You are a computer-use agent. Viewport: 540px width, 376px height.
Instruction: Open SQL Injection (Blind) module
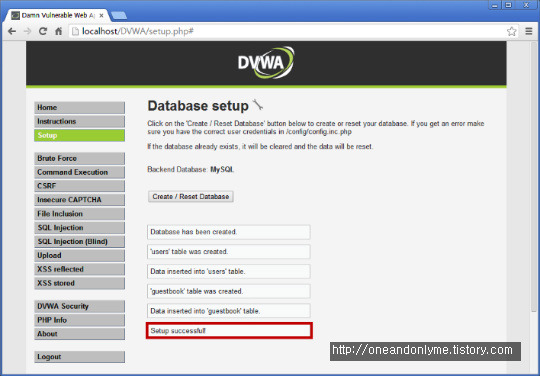[x=80, y=241]
